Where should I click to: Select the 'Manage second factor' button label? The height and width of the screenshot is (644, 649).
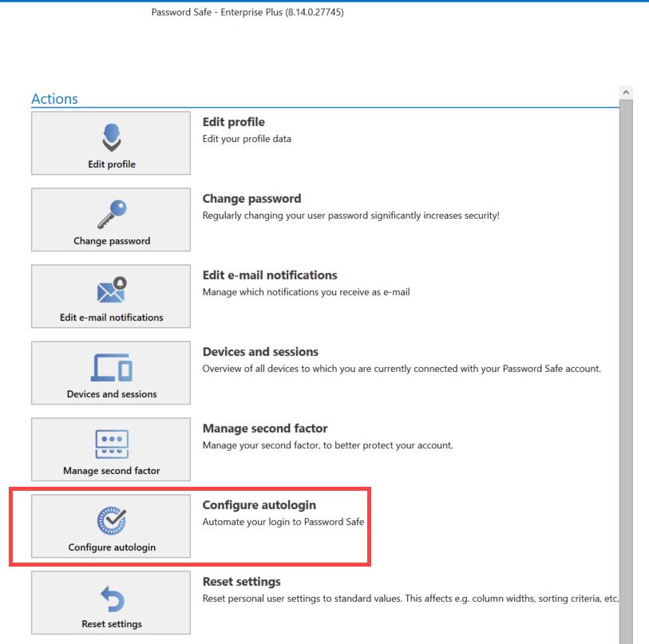[112, 471]
